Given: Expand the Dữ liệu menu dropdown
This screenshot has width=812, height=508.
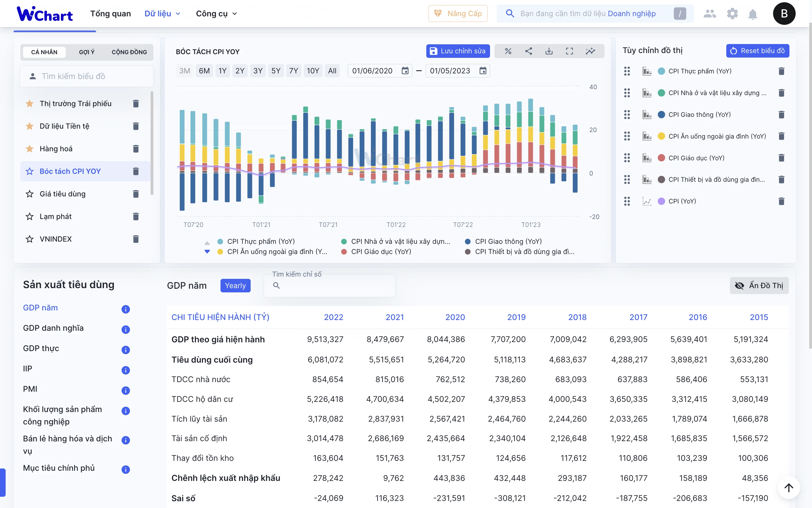Looking at the screenshot, I should 162,14.
